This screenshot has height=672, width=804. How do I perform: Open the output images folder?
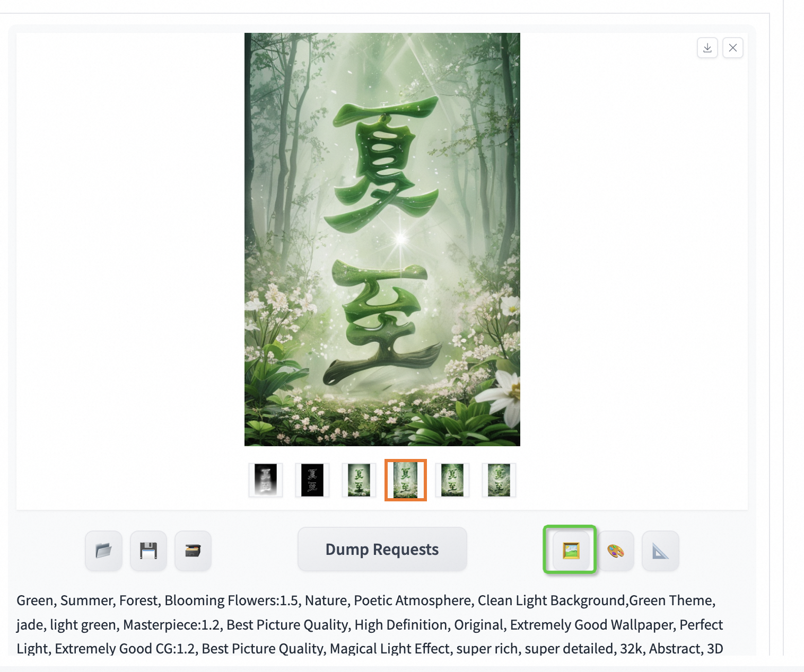[104, 551]
